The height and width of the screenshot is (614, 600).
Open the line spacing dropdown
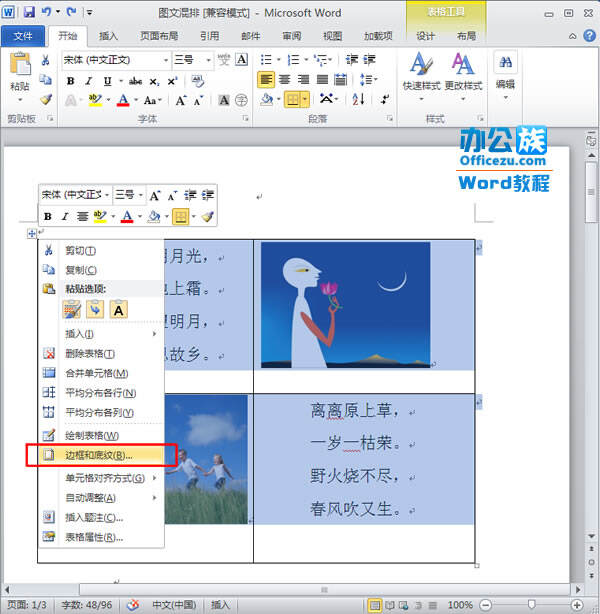coord(368,80)
